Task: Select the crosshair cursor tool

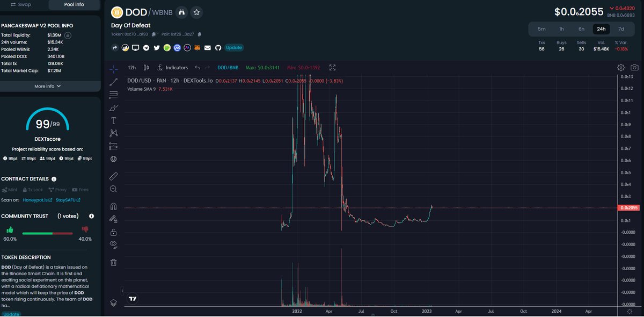Action: click(x=113, y=69)
